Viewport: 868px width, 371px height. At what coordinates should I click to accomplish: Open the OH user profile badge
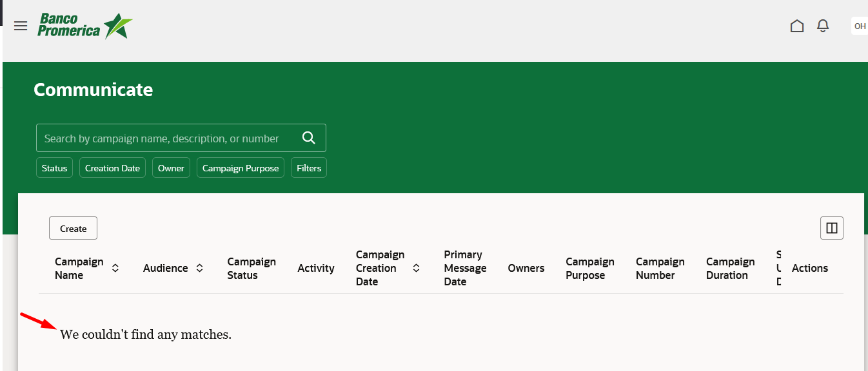860,26
